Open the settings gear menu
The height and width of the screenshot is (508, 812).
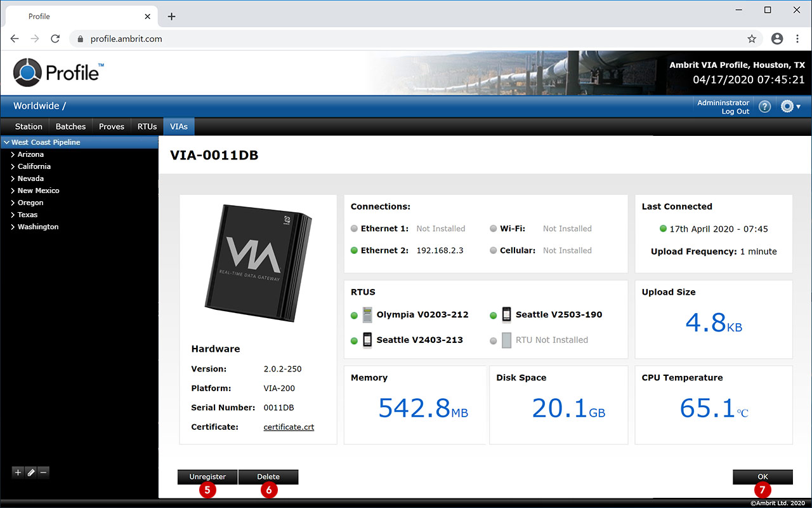(x=790, y=107)
